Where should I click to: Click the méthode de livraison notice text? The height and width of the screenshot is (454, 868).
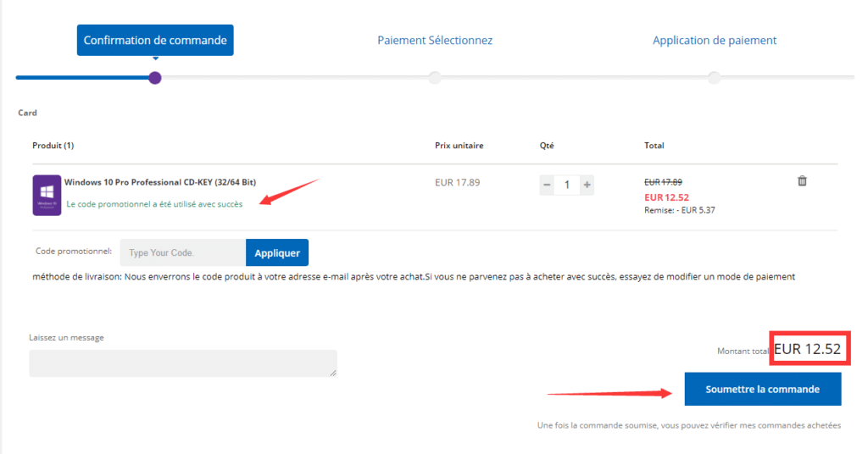[414, 276]
